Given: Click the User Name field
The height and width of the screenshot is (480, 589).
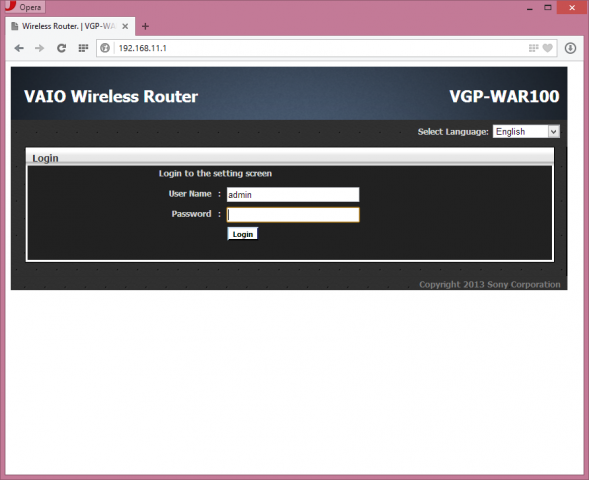Looking at the screenshot, I should pyautogui.click(x=293, y=195).
